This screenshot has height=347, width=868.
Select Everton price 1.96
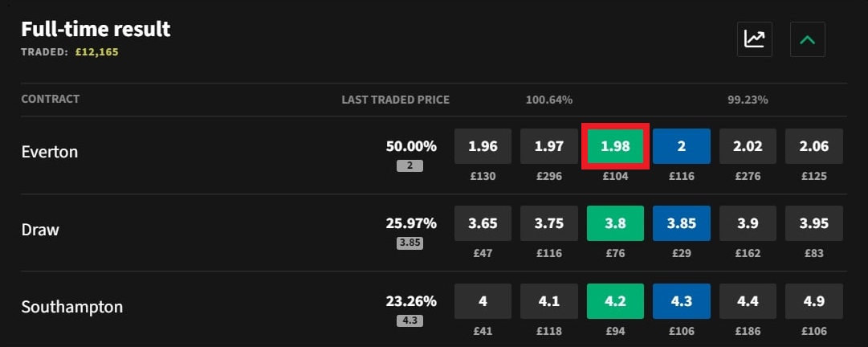483,147
